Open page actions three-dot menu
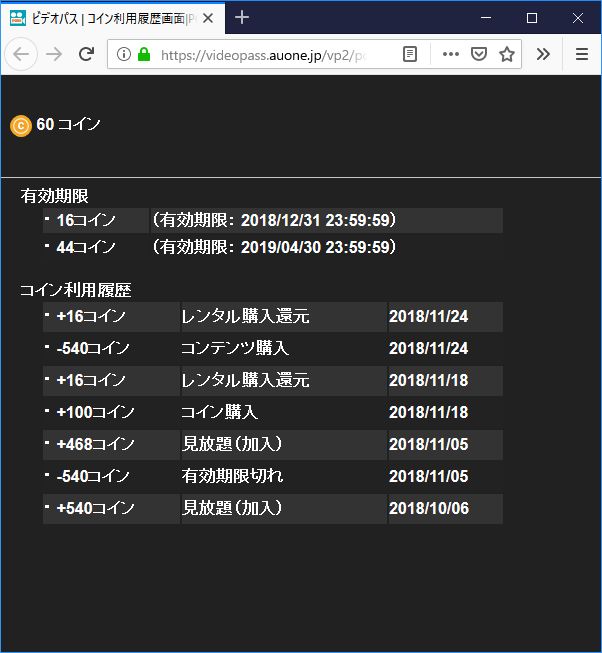Viewport: 602px width, 653px height. [x=450, y=54]
